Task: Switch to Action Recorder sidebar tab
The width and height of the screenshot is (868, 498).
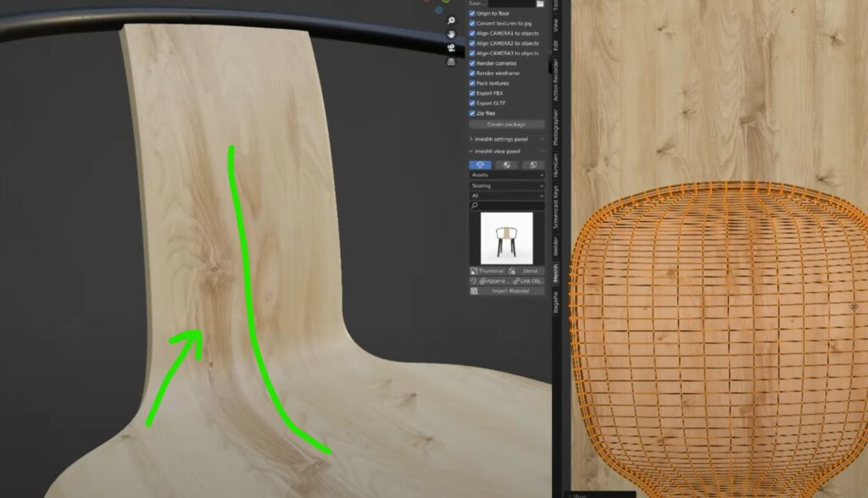Action: coord(555,80)
